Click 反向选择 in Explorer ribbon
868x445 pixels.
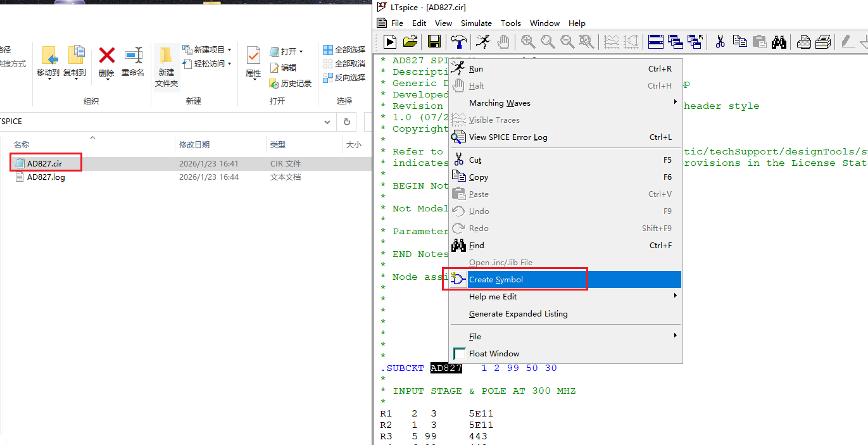pyautogui.click(x=344, y=77)
